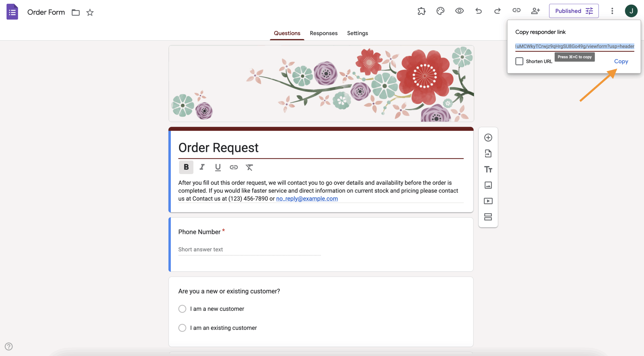Add a section icon
This screenshot has width=644, height=356.
pyautogui.click(x=488, y=217)
